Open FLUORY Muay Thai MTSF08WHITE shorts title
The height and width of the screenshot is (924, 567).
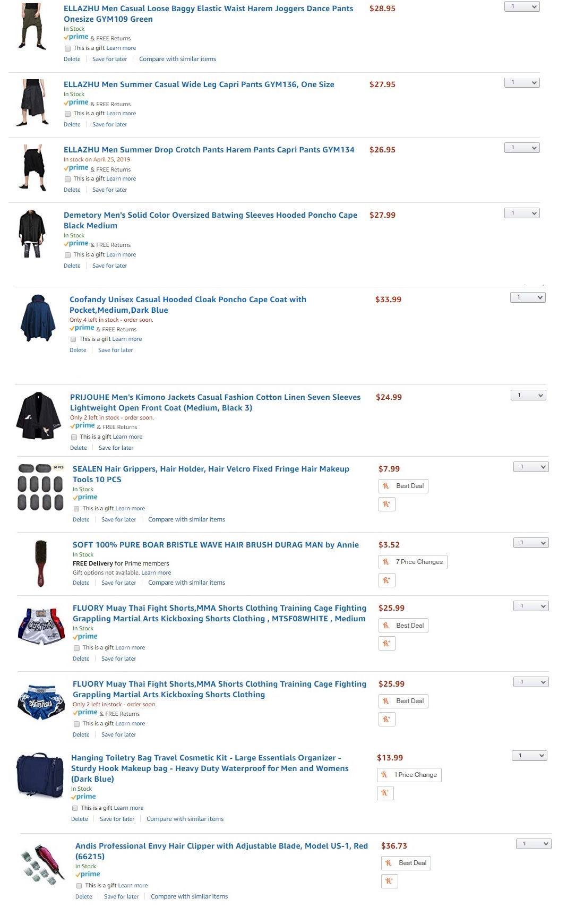click(219, 613)
